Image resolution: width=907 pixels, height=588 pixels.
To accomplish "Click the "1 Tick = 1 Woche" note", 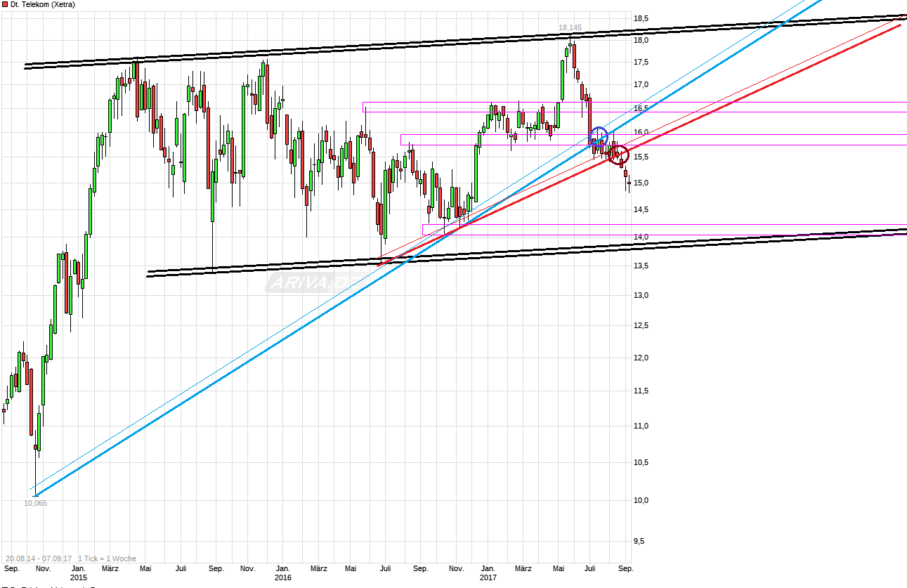I will pos(107,558).
